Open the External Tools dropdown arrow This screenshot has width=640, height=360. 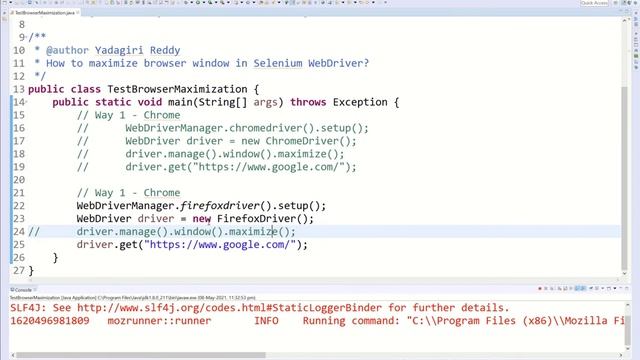coord(229,2)
